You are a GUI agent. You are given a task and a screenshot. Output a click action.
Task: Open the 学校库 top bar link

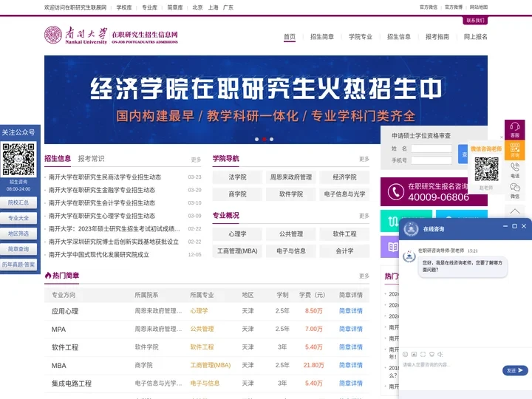[x=124, y=7]
